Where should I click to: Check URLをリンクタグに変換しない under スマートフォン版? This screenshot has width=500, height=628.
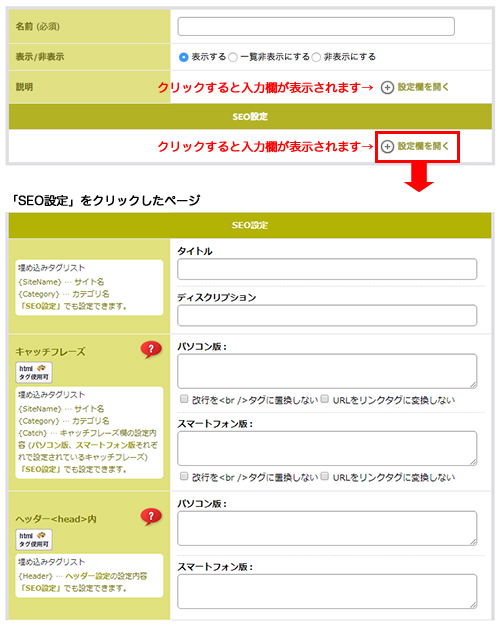(x=325, y=476)
